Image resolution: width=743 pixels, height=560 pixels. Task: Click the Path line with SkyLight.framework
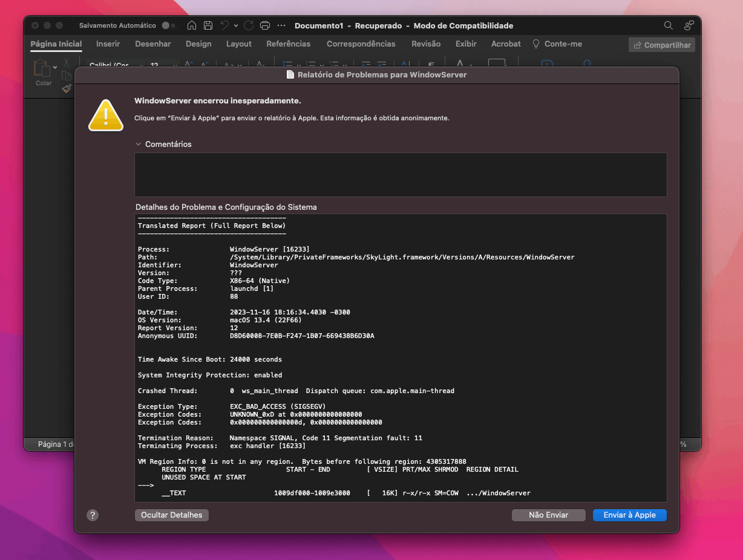356,257
